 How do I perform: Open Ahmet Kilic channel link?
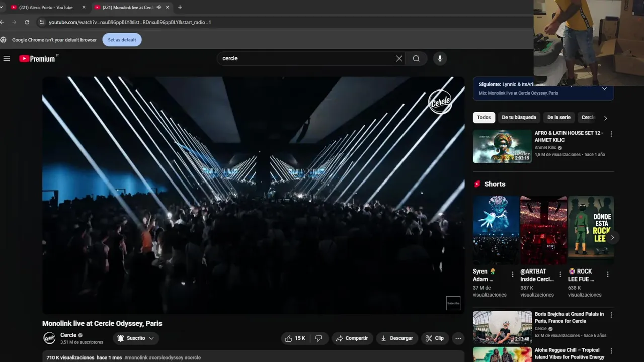pyautogui.click(x=546, y=148)
